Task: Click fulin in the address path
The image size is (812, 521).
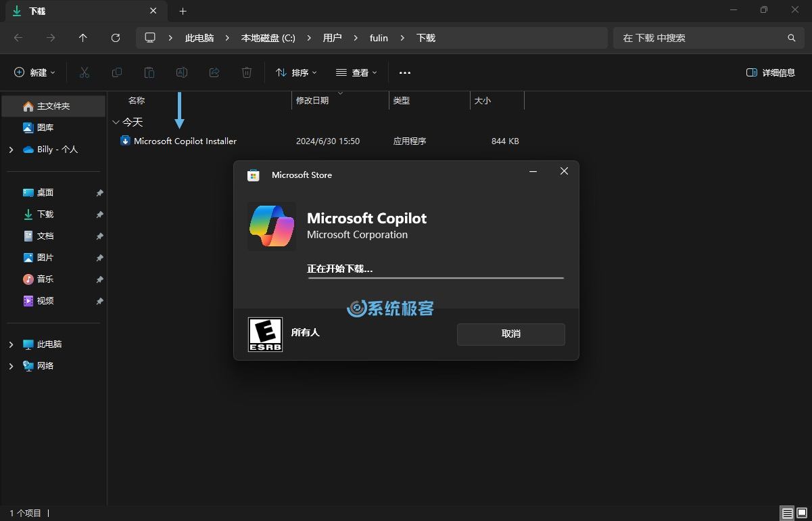Action: [379, 38]
